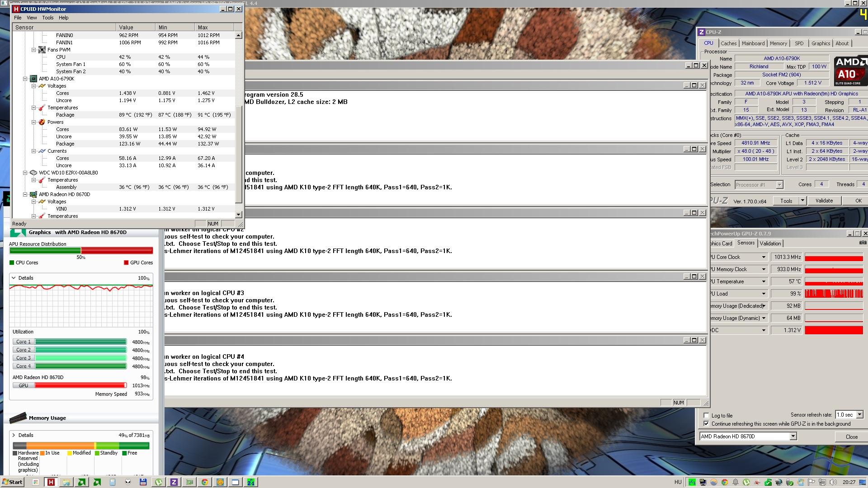Viewport: 868px width, 488px height.
Task: Click the quick launch grid icon next to Start
Action: pos(36,482)
